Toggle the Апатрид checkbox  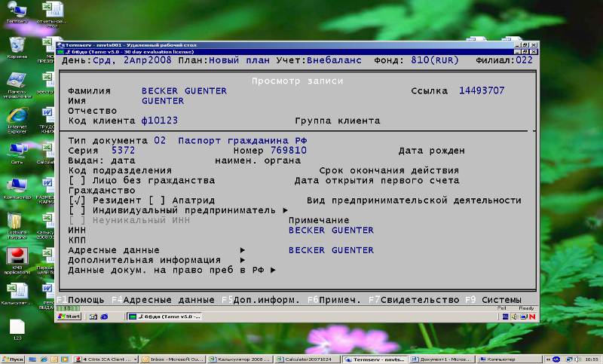click(157, 200)
